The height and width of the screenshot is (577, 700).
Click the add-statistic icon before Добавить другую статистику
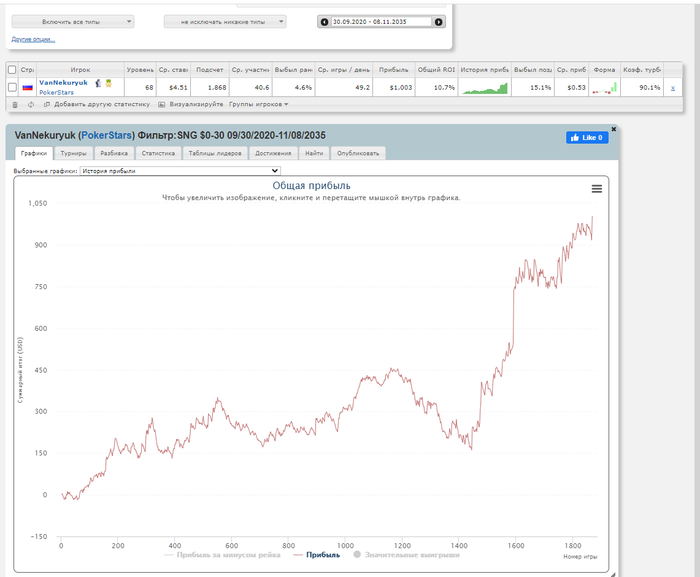(47, 105)
